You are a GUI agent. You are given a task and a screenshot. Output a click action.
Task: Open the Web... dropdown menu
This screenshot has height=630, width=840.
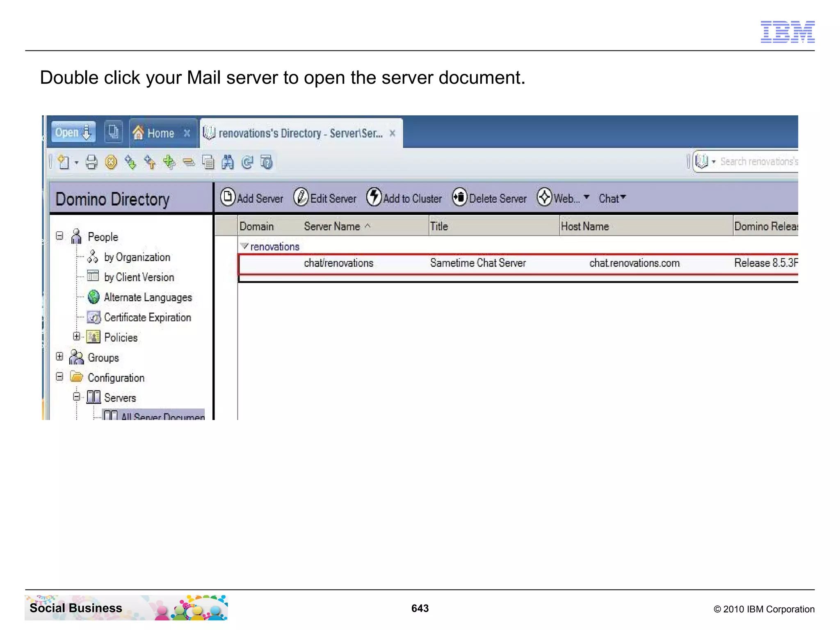(564, 198)
